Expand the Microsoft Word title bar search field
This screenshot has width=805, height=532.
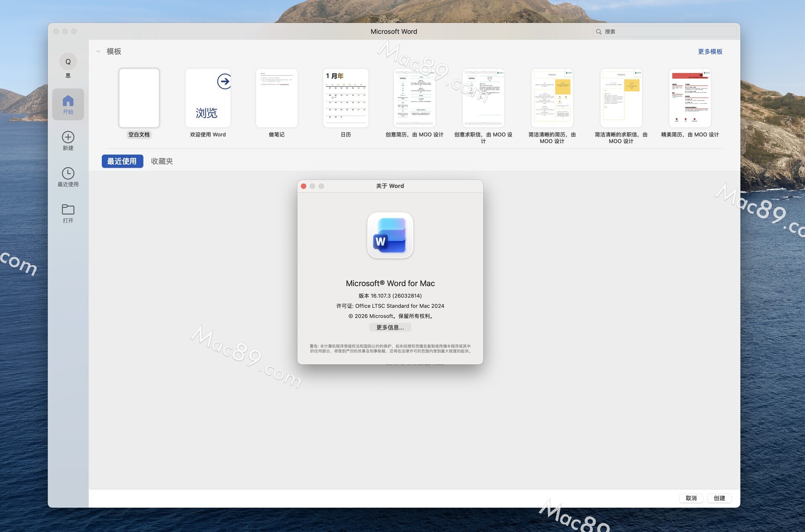(665, 31)
